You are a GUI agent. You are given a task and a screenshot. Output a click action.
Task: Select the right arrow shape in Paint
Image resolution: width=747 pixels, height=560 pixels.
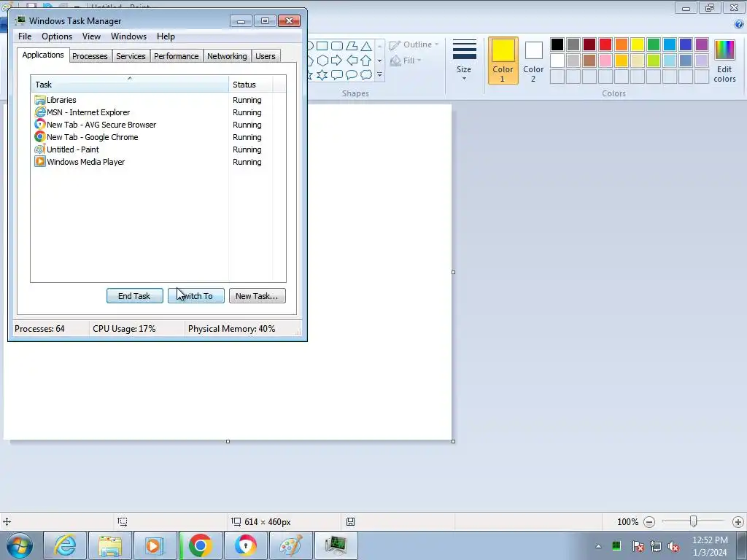coord(337,61)
